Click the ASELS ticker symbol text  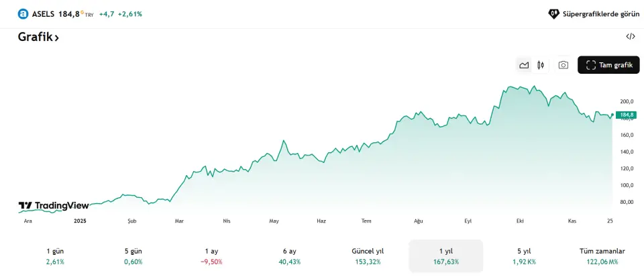pos(43,13)
